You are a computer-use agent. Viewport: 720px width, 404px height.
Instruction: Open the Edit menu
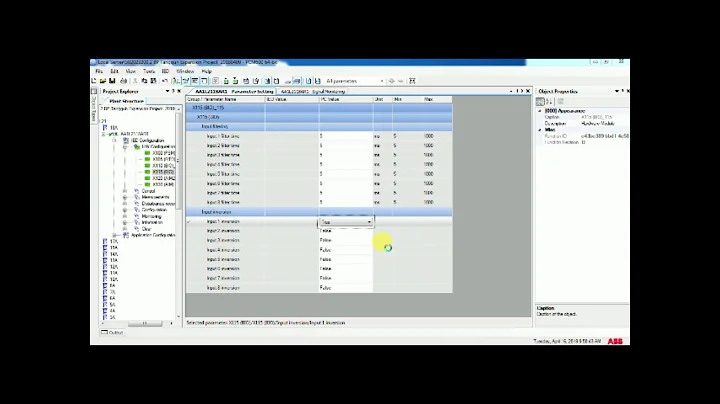(114, 72)
